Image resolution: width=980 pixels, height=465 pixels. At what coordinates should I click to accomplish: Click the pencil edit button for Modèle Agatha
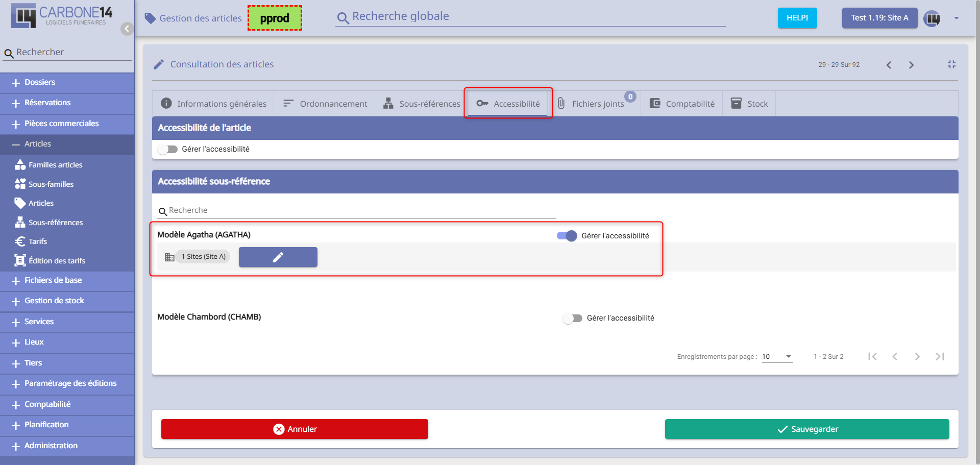pyautogui.click(x=278, y=257)
